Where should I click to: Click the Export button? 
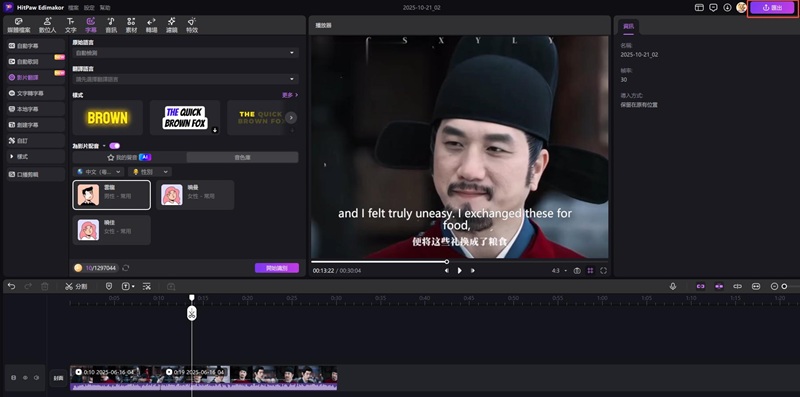point(771,8)
